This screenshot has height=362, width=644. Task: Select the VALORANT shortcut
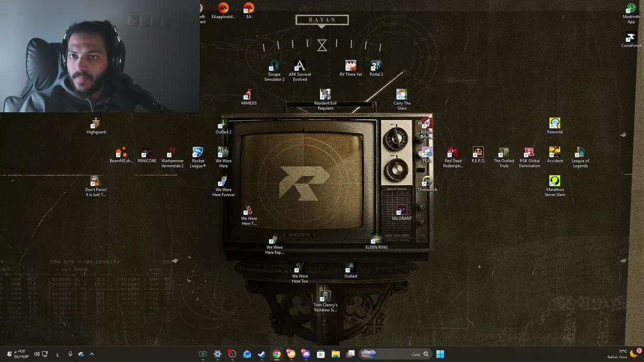click(401, 213)
